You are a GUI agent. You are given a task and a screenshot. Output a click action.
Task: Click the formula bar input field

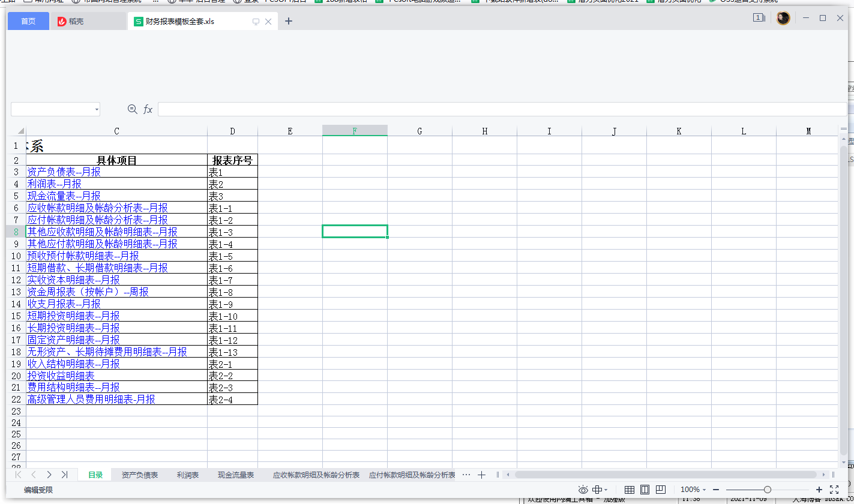point(502,109)
